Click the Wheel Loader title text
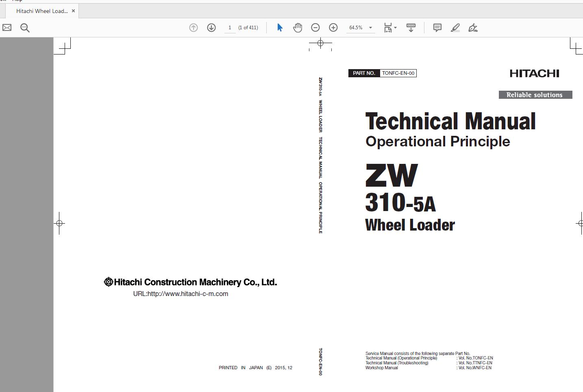 pyautogui.click(x=410, y=225)
